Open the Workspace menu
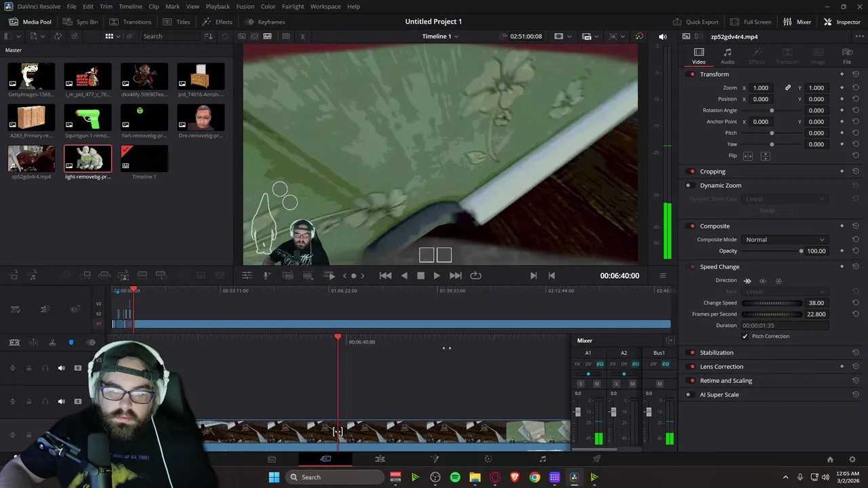The image size is (868, 488). (325, 6)
